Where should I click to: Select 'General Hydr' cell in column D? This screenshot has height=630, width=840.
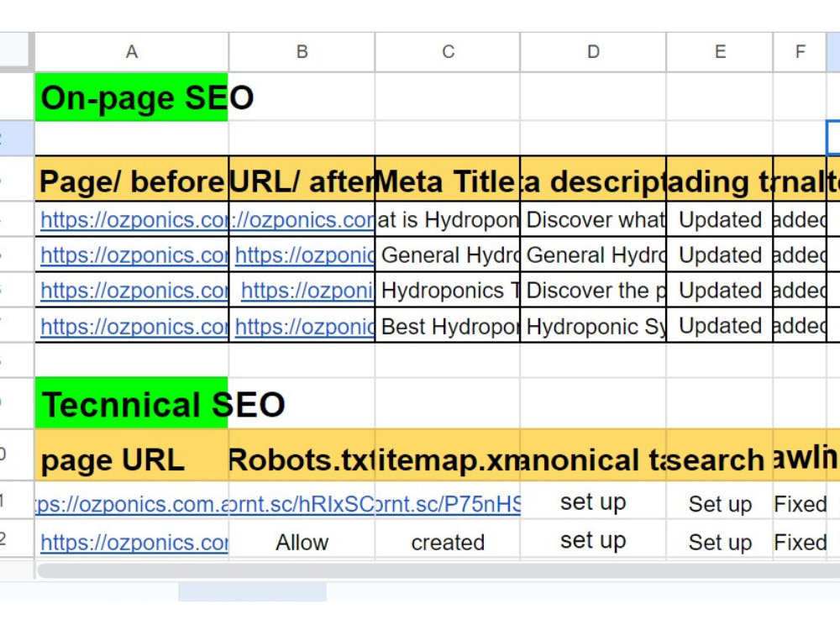tap(593, 255)
